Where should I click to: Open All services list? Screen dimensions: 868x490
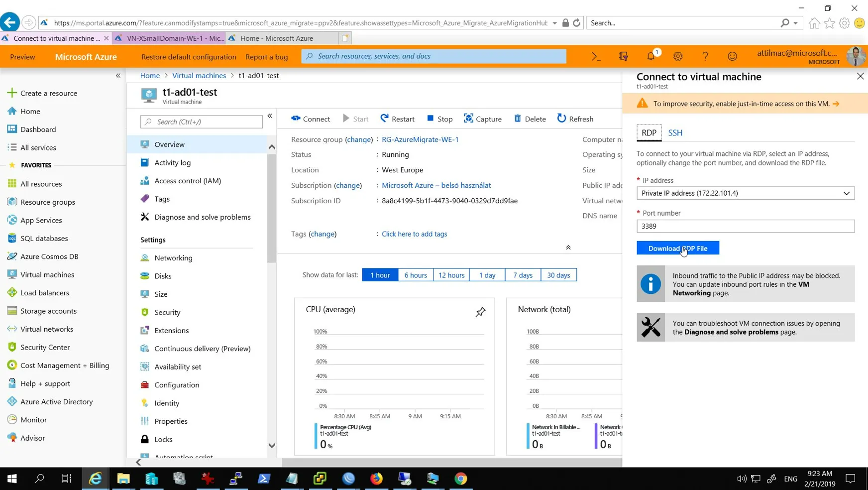32,147
